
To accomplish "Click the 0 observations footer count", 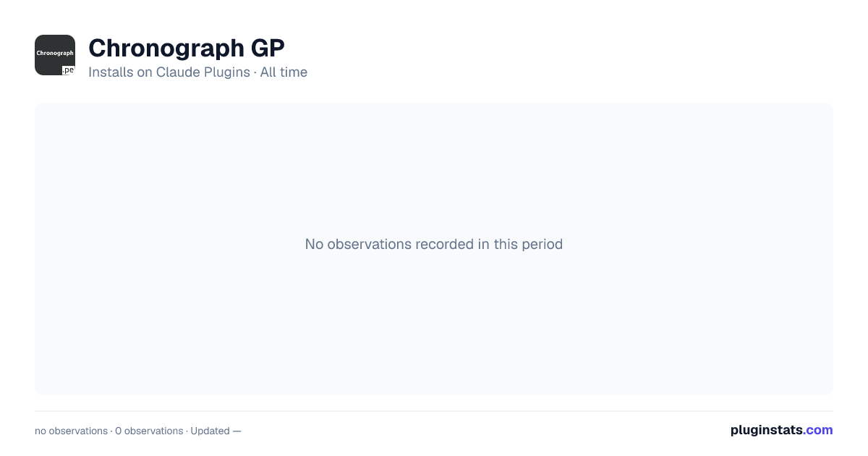I will [x=149, y=431].
